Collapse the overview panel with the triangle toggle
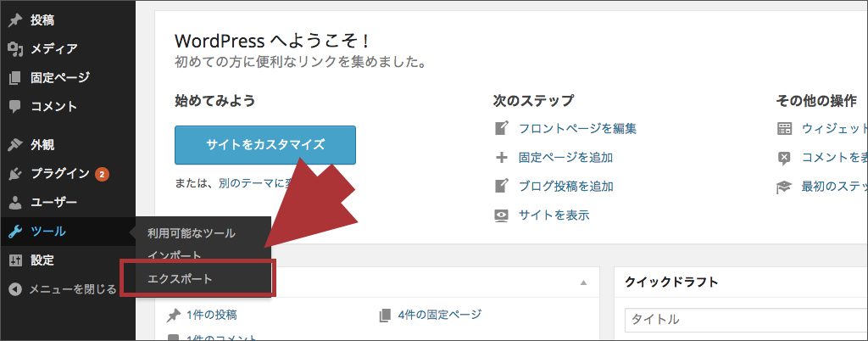This screenshot has width=868, height=341. click(x=583, y=282)
